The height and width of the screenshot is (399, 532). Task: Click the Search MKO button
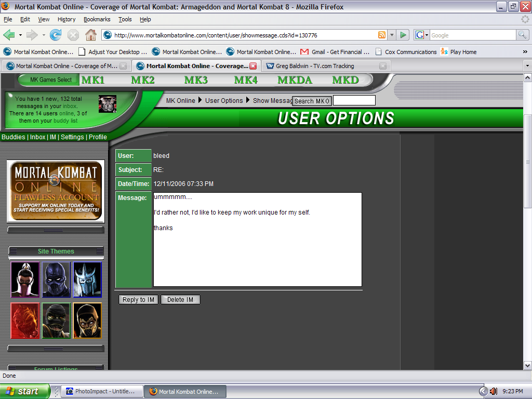[312, 101]
